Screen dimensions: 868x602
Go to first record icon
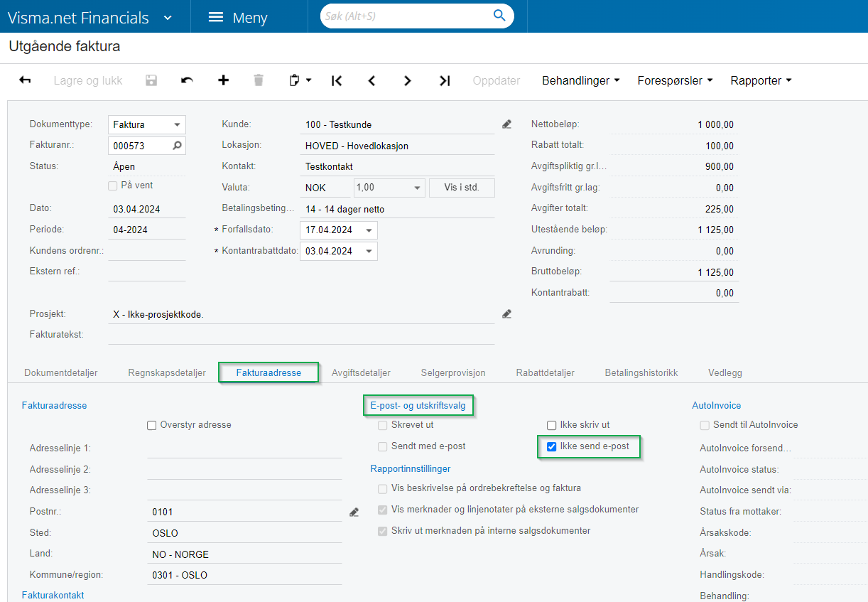(337, 80)
